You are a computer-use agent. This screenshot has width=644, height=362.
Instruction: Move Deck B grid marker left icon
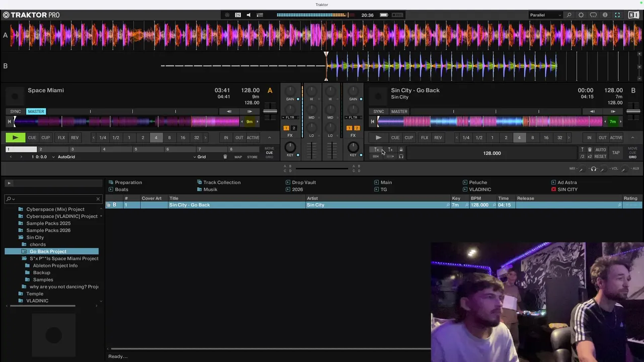coord(376,150)
